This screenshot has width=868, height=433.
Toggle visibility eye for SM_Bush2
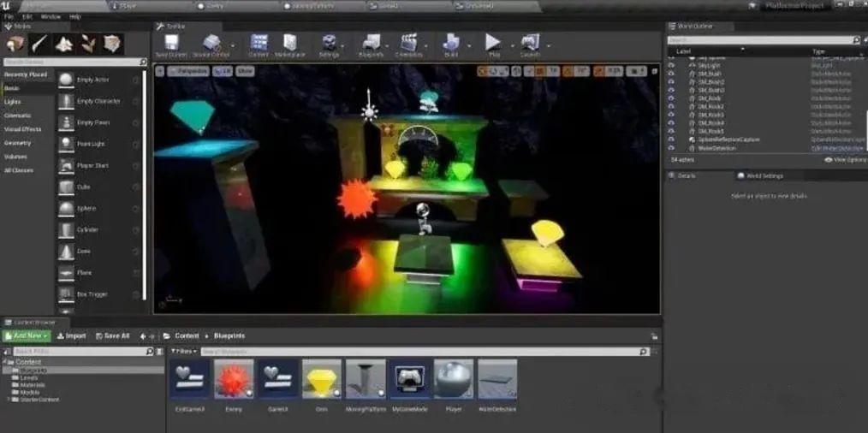(671, 82)
